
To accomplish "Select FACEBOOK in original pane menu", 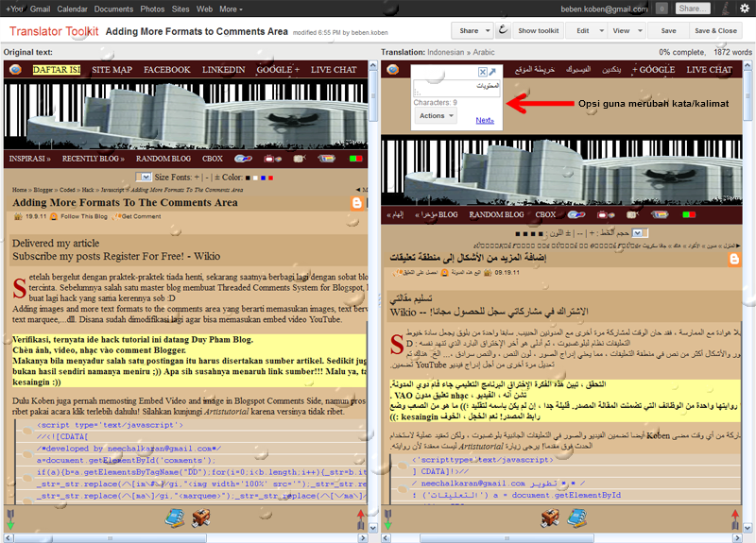I will [167, 70].
